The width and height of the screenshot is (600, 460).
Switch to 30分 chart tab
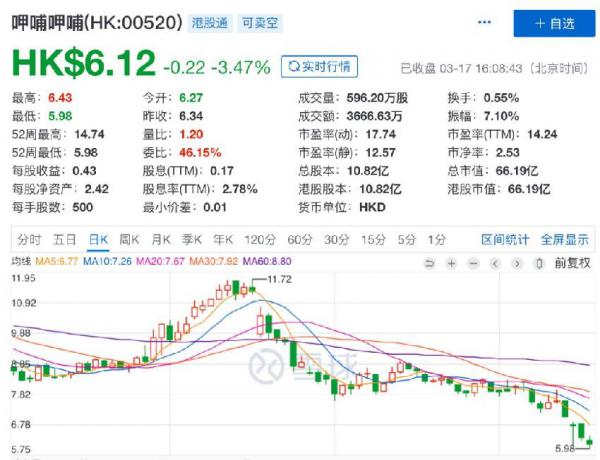[337, 240]
